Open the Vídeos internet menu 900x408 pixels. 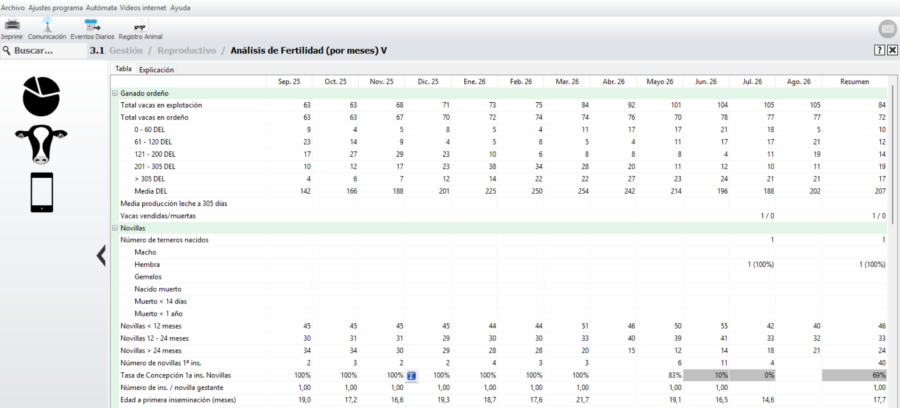pos(143,8)
